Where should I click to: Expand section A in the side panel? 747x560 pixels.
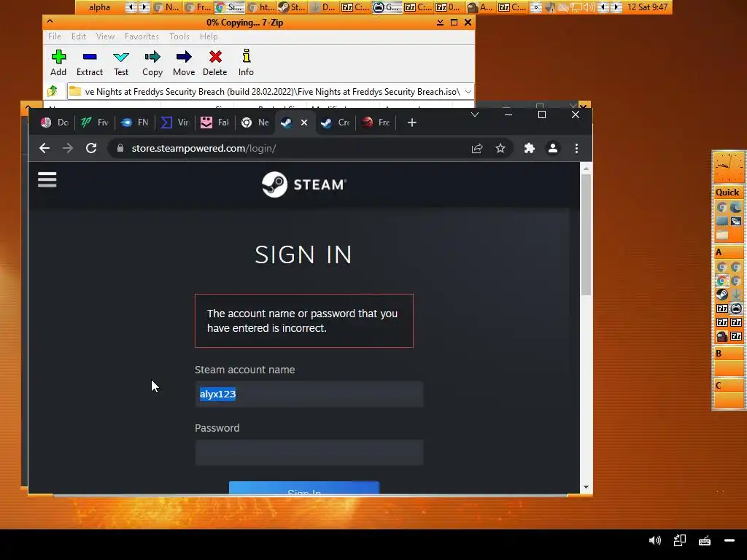click(x=727, y=252)
